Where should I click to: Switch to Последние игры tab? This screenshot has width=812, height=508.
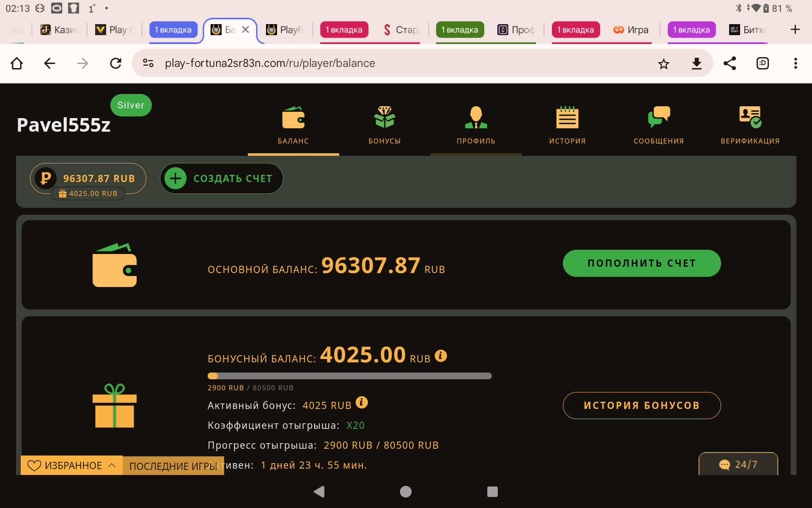coord(173,466)
